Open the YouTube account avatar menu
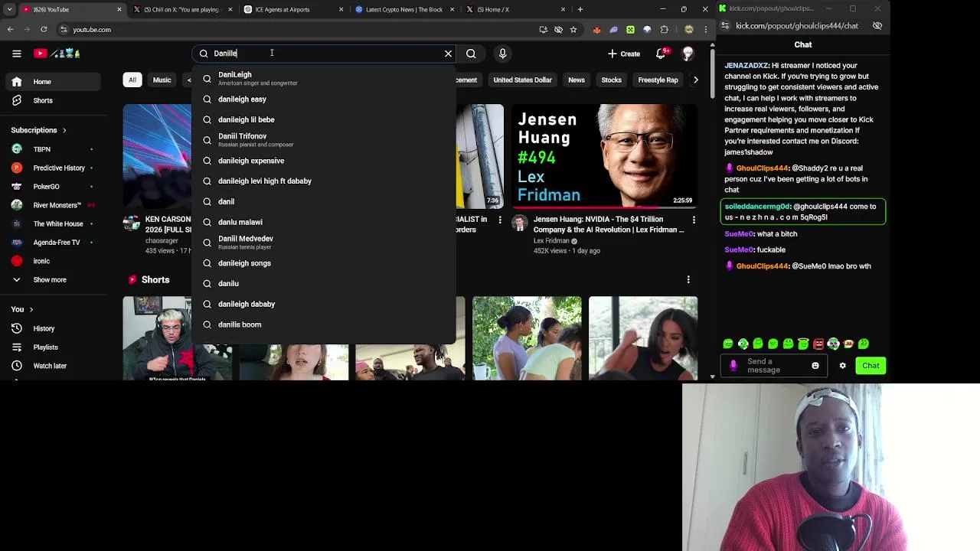This screenshot has height=551, width=980. point(688,54)
